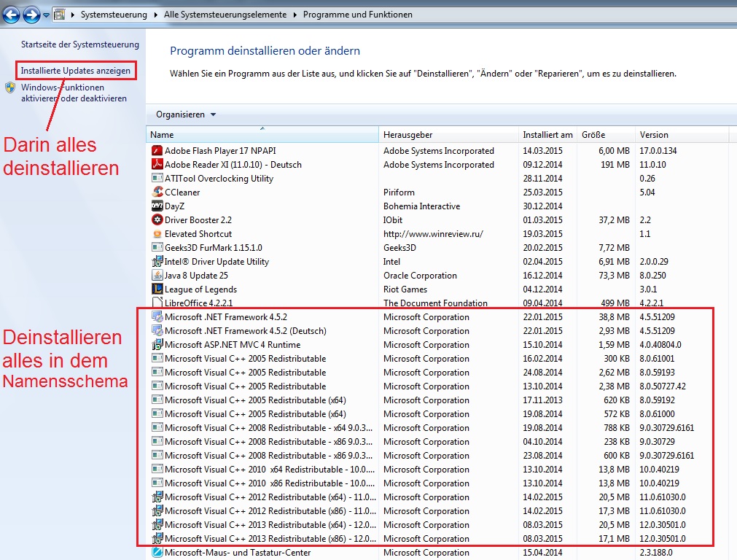
Task: Click the back navigation arrow button
Action: point(11,15)
